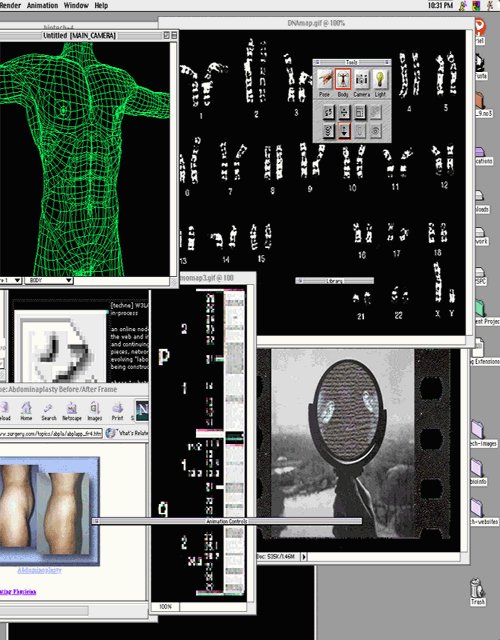
Task: Click the Print button in Netscape toolbar
Action: point(118,411)
